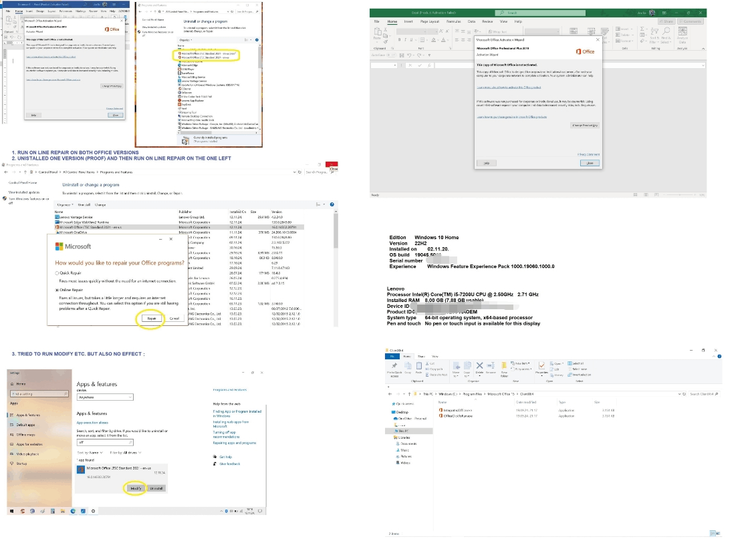Toggle Bold in Excel's Font group

[399, 40]
